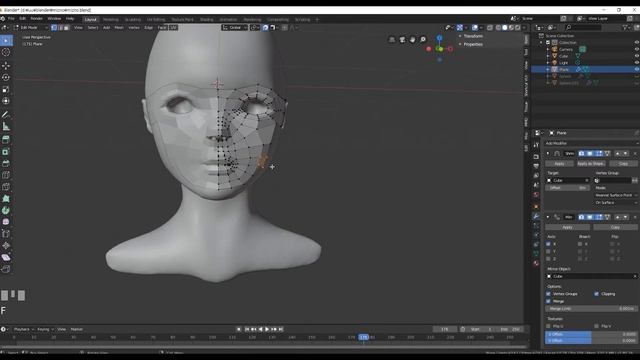Toggle Mirror modifier X axis checkbox
The image size is (640, 360).
(548, 244)
